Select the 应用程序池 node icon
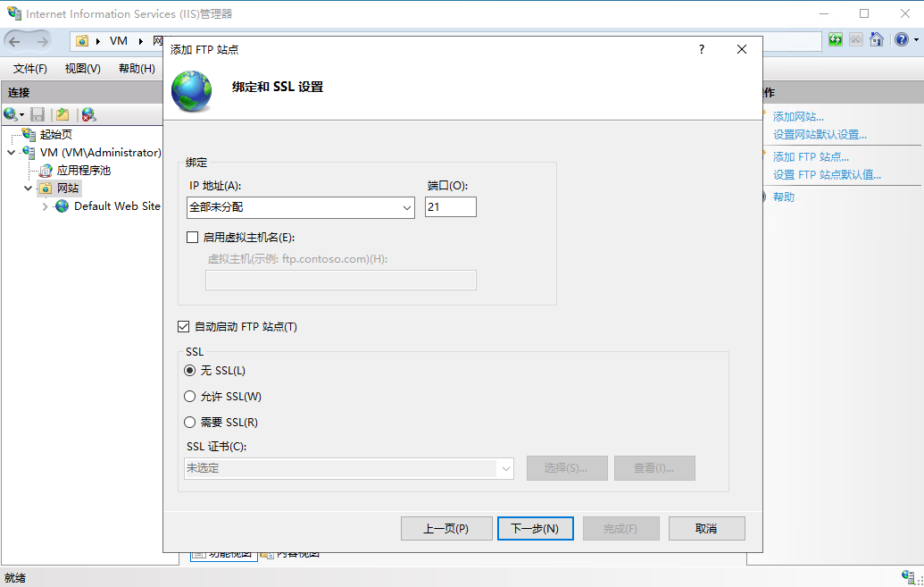This screenshot has height=587, width=924. [x=45, y=170]
